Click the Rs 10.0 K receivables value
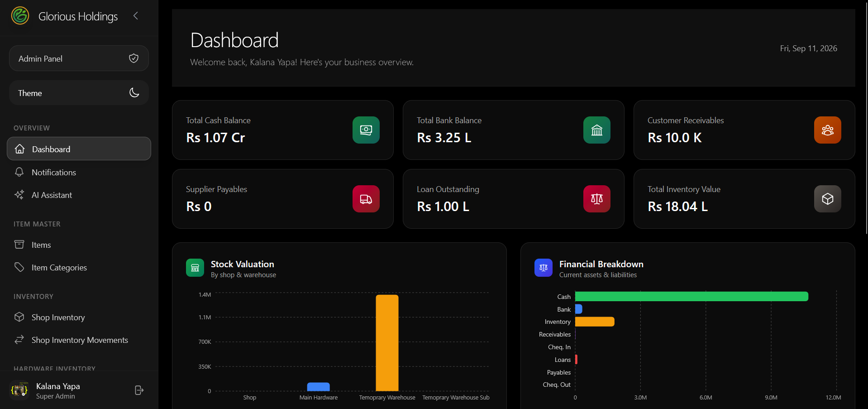This screenshot has height=409, width=868. coord(674,138)
